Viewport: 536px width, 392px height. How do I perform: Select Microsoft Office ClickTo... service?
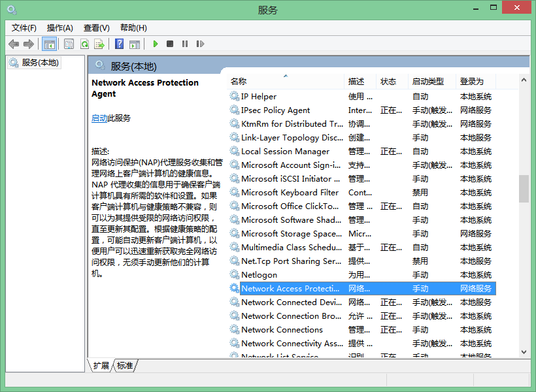click(x=361, y=206)
